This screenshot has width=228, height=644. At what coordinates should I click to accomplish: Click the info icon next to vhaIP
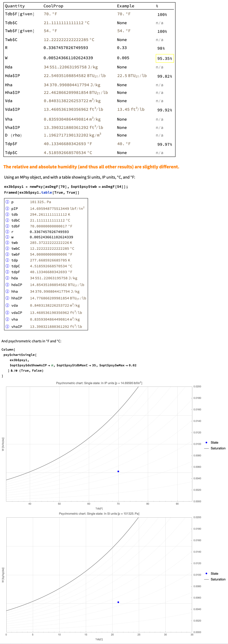(7, 326)
